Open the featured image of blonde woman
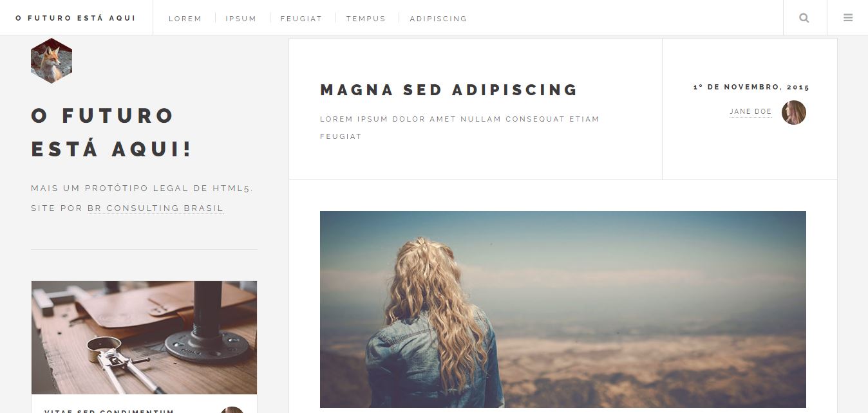Image resolution: width=868 pixels, height=413 pixels. pos(563,309)
